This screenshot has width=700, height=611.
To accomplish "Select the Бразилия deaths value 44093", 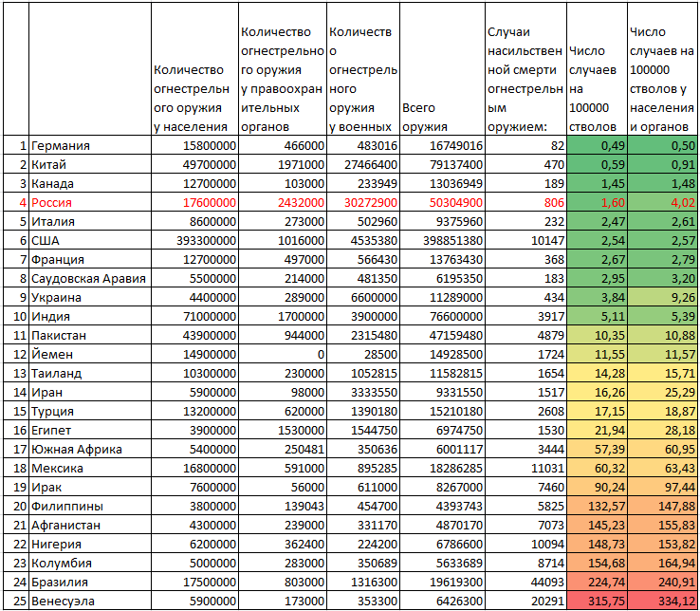I will click(525, 582).
